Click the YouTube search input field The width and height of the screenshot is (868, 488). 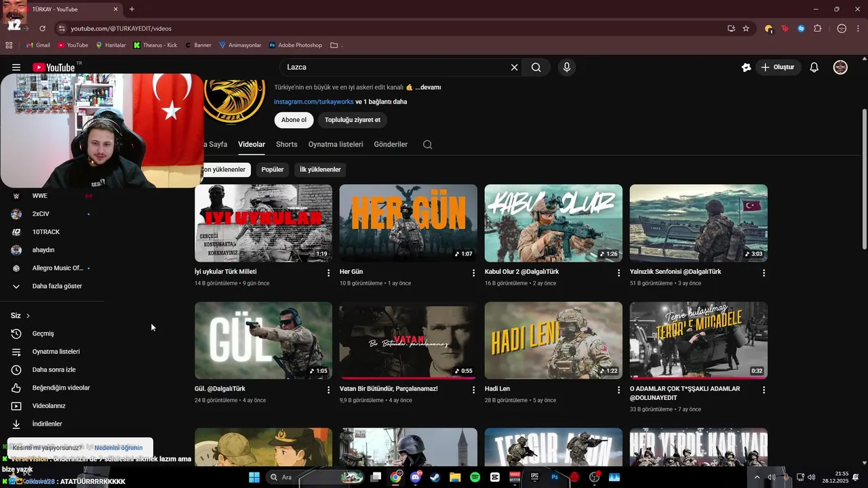pyautogui.click(x=397, y=67)
